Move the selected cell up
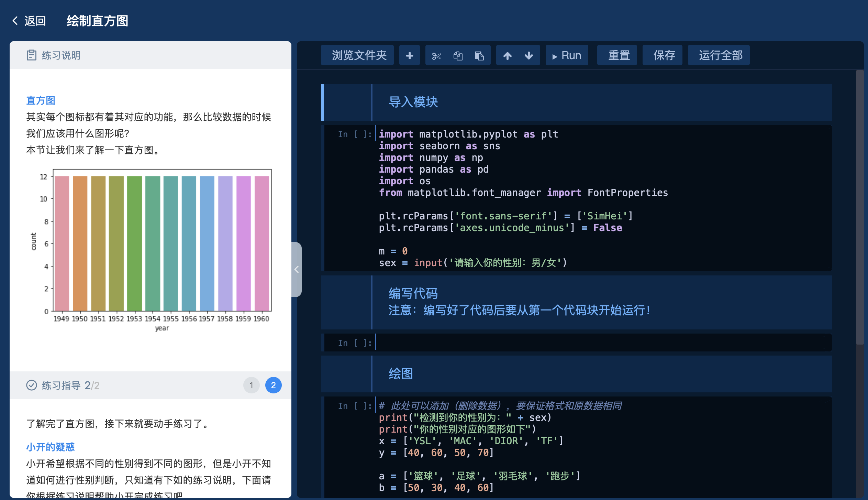868x500 pixels. (x=508, y=55)
